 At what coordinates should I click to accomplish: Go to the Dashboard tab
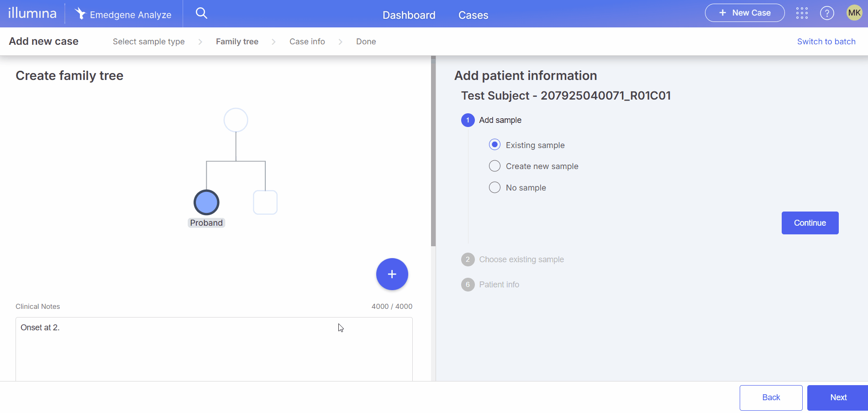click(x=409, y=15)
